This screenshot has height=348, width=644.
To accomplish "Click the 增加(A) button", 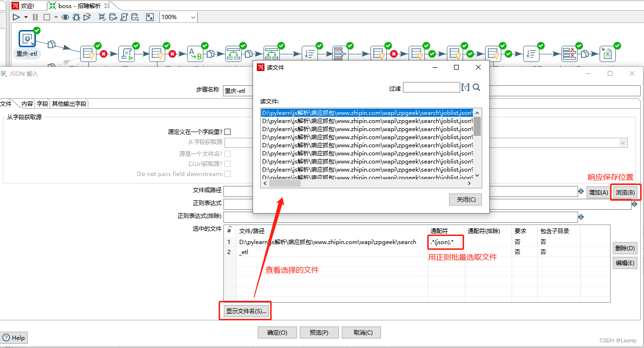I will coord(598,193).
